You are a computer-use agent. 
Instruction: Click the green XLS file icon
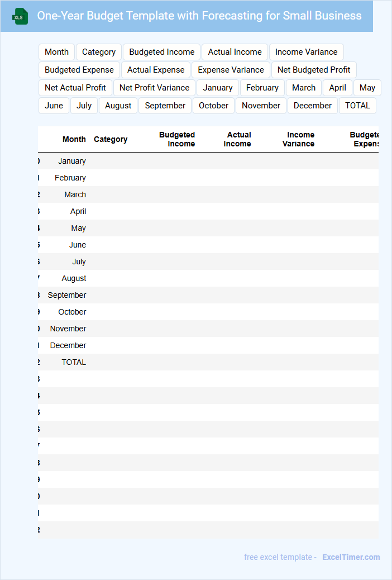19,16
